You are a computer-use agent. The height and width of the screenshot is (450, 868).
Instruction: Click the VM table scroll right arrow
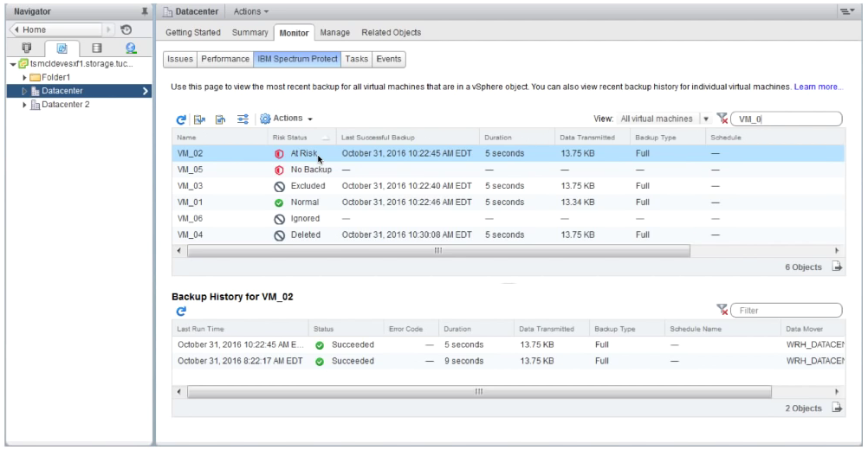837,251
